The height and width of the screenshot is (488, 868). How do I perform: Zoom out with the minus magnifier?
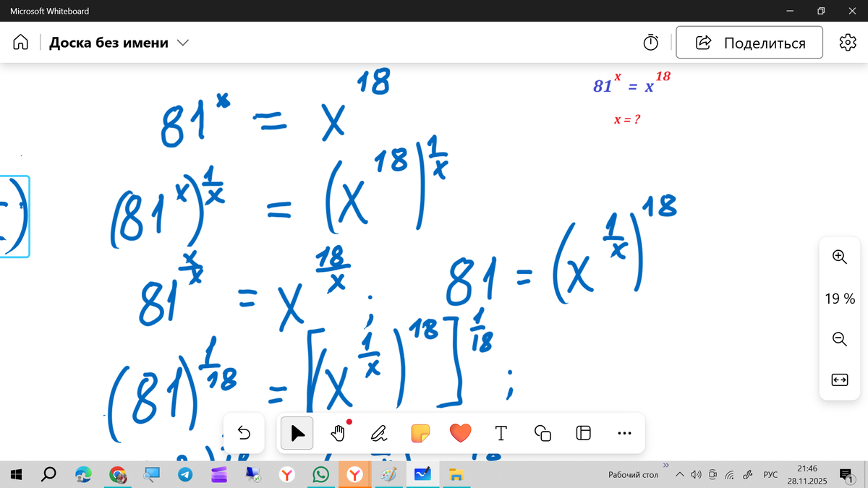pyautogui.click(x=839, y=338)
